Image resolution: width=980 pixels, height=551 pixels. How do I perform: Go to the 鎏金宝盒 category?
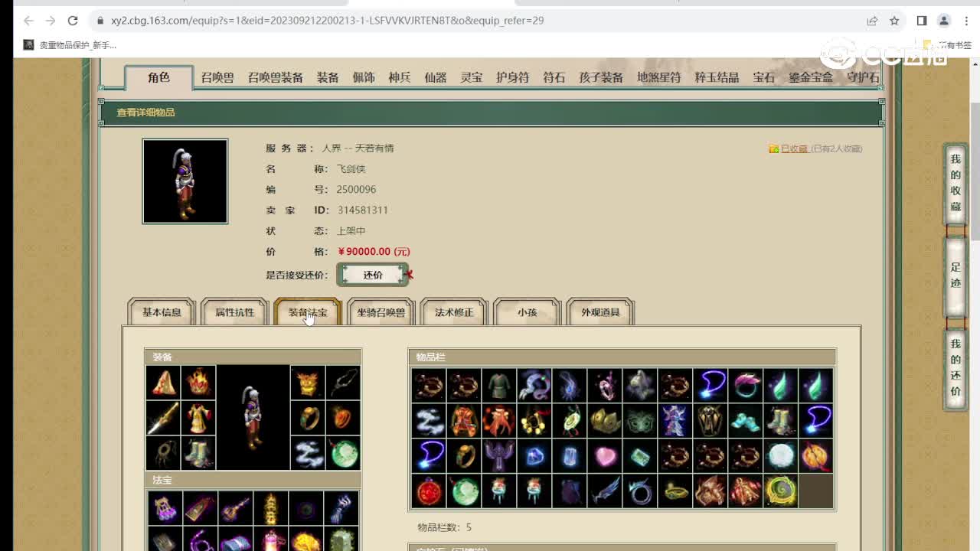point(811,77)
